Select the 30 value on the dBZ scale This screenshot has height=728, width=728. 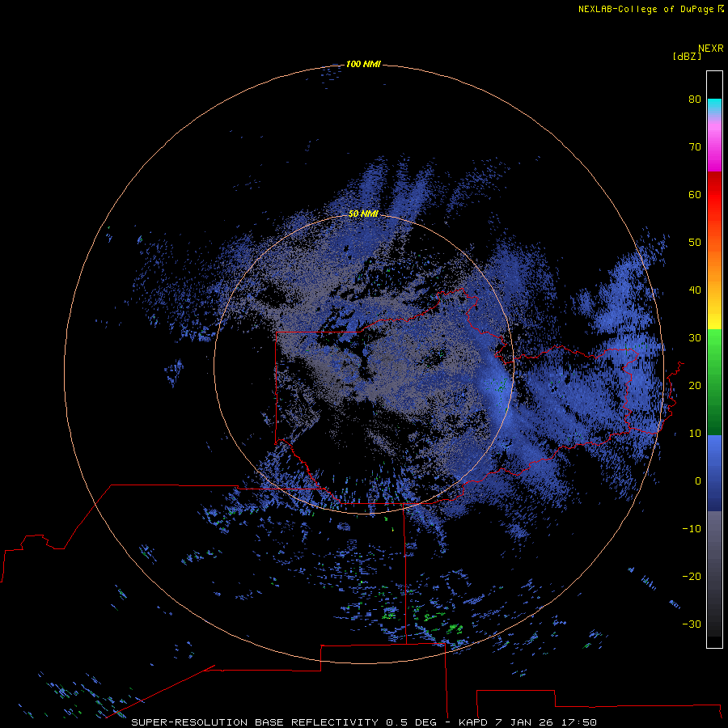pyautogui.click(x=695, y=337)
